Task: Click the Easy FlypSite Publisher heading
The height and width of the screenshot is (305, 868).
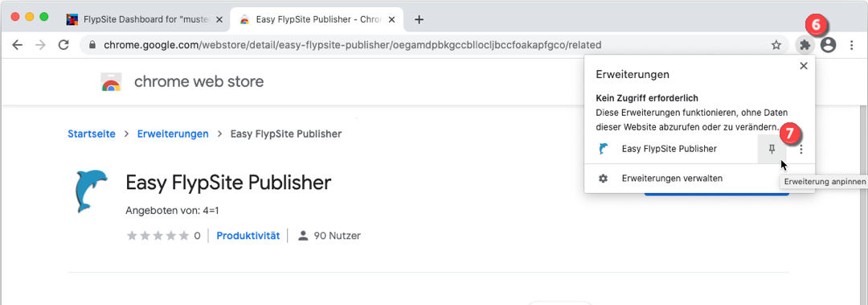Action: [x=228, y=183]
